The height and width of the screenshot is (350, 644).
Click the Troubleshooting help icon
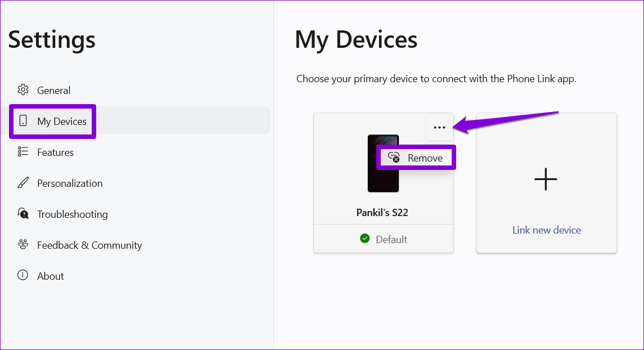23,214
